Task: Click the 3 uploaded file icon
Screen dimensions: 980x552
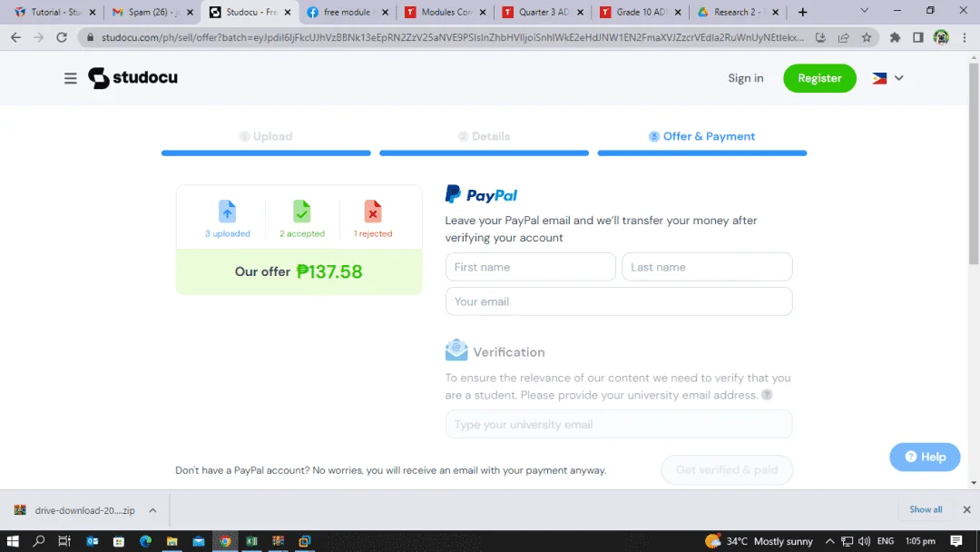Action: click(227, 212)
